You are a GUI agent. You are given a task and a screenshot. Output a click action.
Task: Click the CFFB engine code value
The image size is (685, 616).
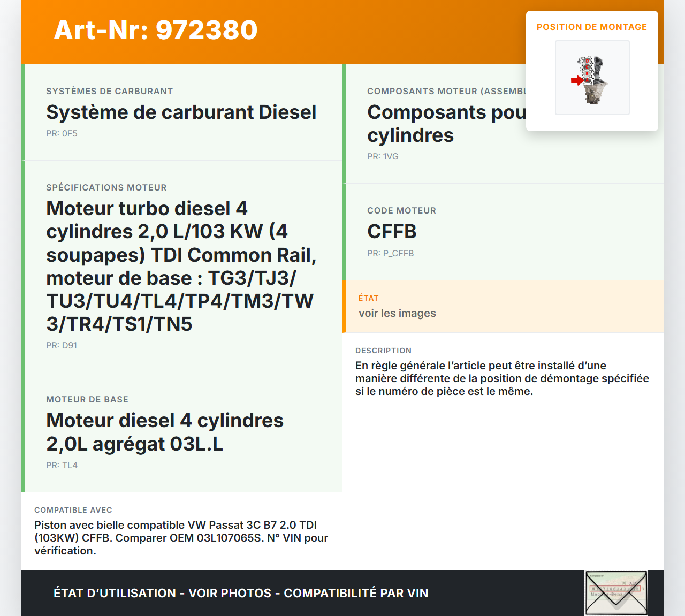tap(392, 232)
